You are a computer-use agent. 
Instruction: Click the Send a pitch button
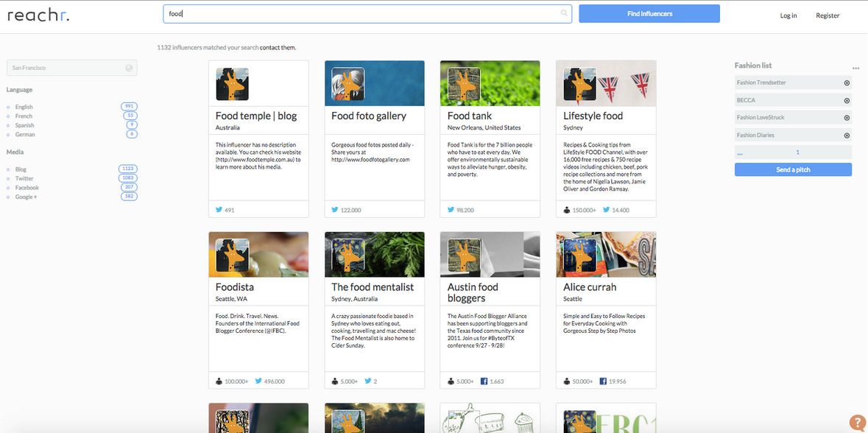pyautogui.click(x=793, y=169)
